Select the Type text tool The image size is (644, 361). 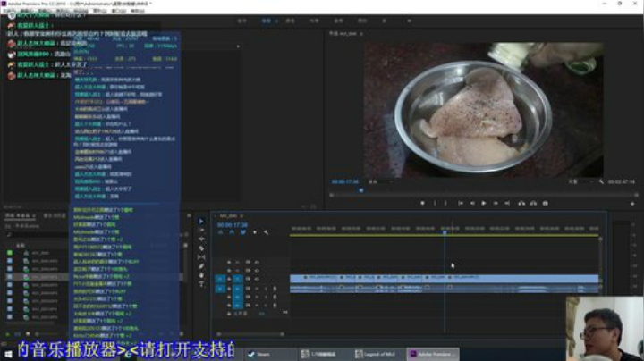(x=201, y=284)
